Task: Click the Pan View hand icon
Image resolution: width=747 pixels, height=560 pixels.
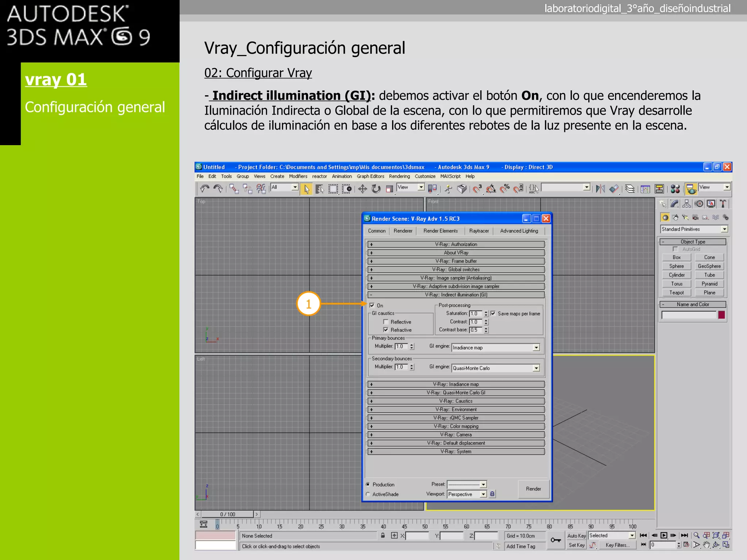Action: click(x=707, y=545)
